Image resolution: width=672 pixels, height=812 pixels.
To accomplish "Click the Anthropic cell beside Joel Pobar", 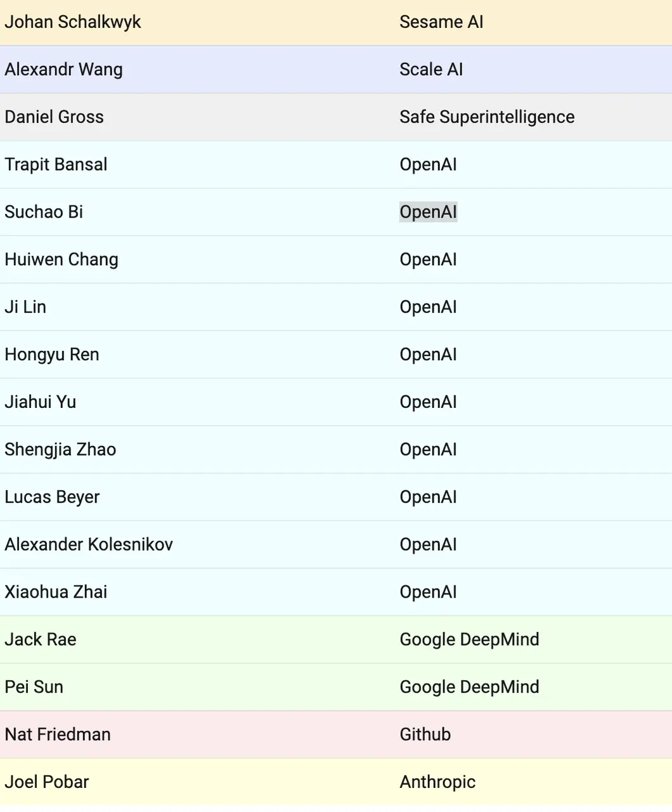I will [x=437, y=782].
